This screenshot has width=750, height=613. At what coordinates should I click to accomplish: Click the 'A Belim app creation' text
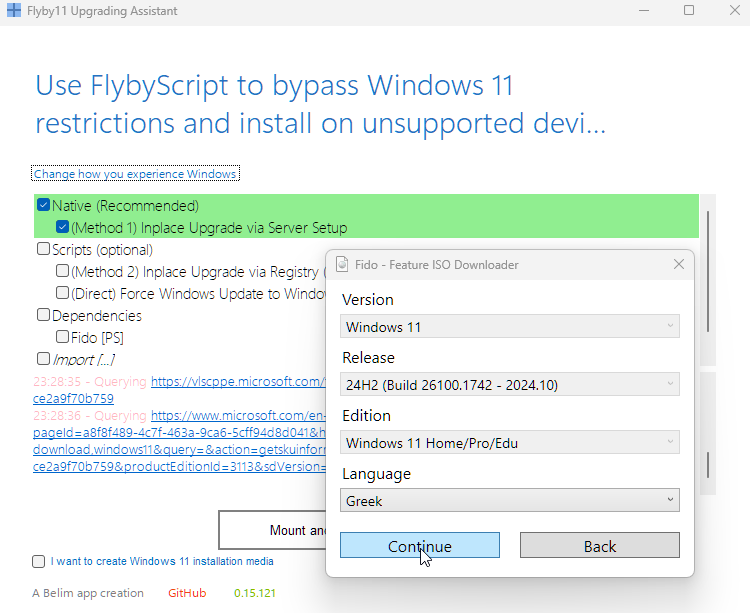[88, 593]
